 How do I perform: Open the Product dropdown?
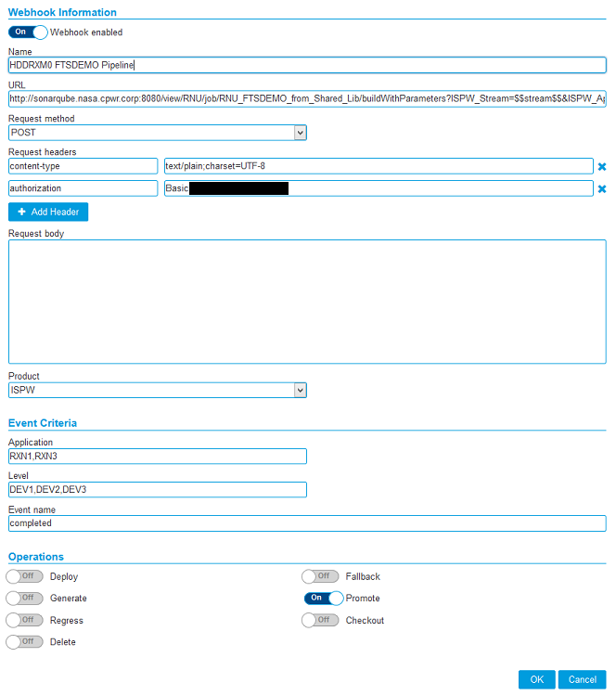tap(158, 390)
